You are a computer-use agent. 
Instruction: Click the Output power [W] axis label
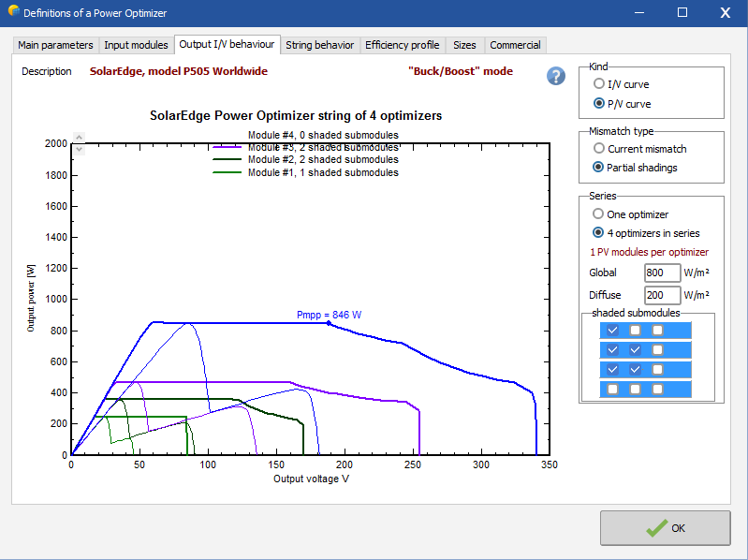click(31, 298)
